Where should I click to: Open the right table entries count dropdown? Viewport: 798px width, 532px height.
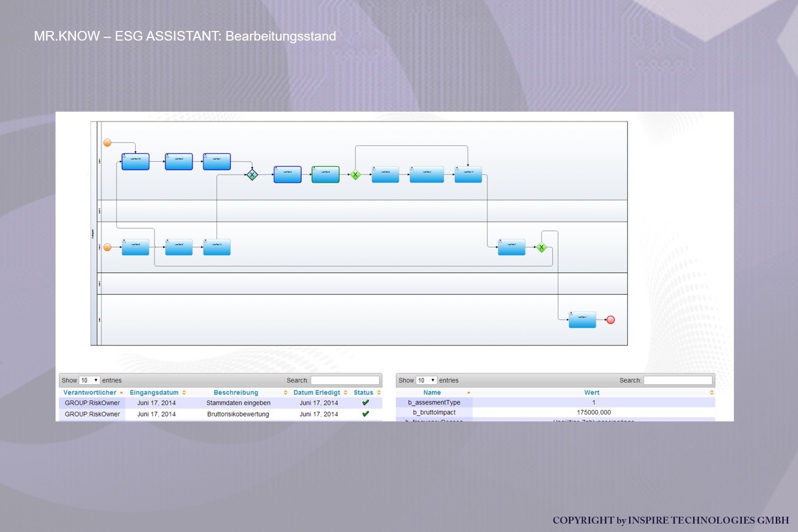point(426,380)
